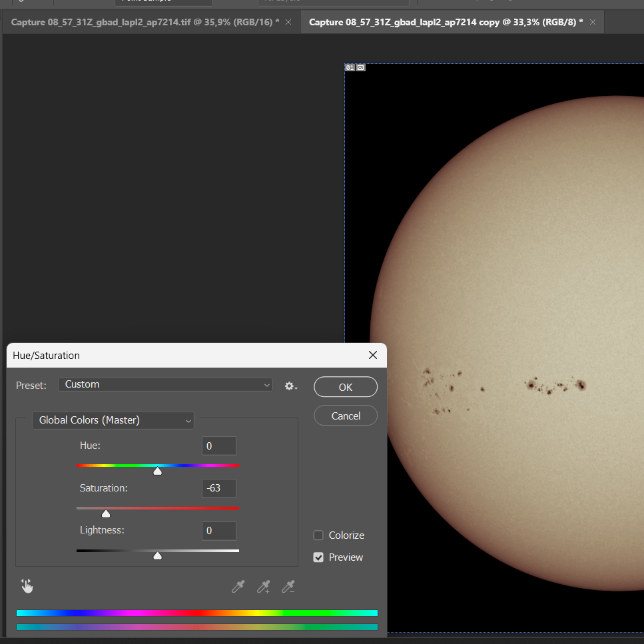Click the slice 01 badge on canvas

[350, 68]
